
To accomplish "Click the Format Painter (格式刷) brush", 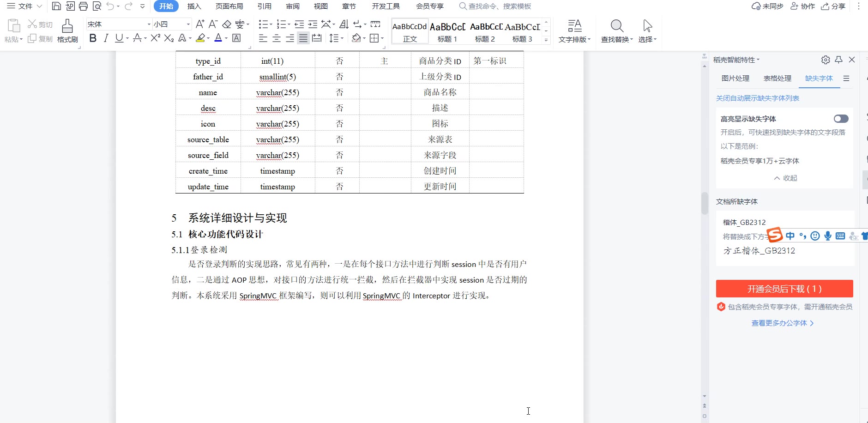I will click(67, 31).
